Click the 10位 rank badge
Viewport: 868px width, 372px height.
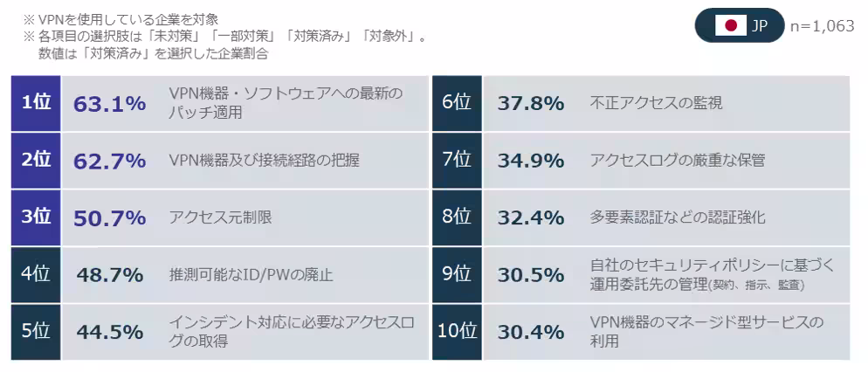click(456, 332)
